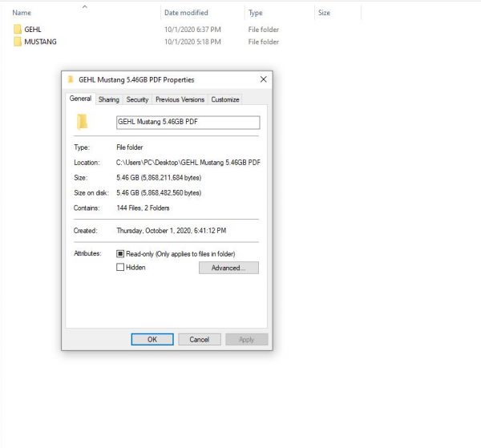Click the Properties dialog title text
The width and height of the screenshot is (481, 448).
click(136, 79)
